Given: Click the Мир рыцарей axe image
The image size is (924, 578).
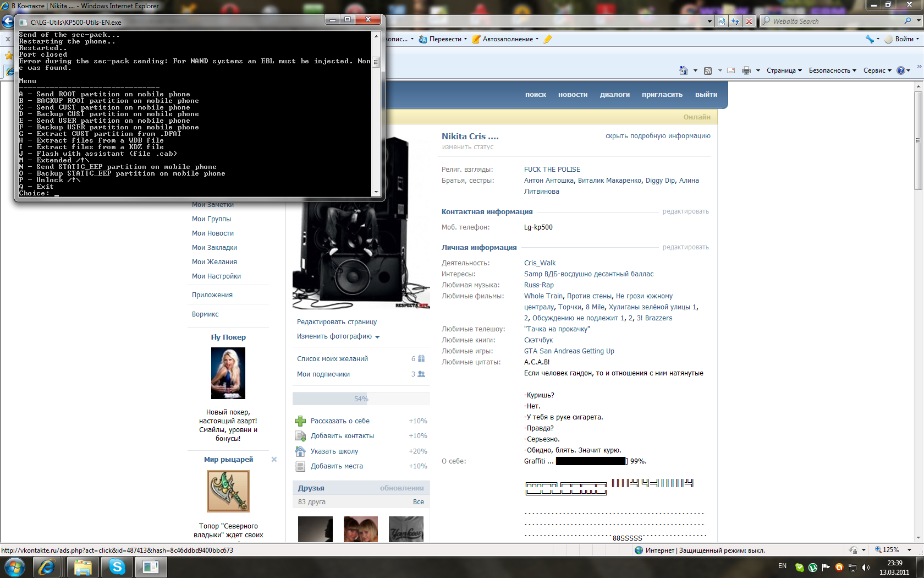Looking at the screenshot, I should [x=228, y=492].
